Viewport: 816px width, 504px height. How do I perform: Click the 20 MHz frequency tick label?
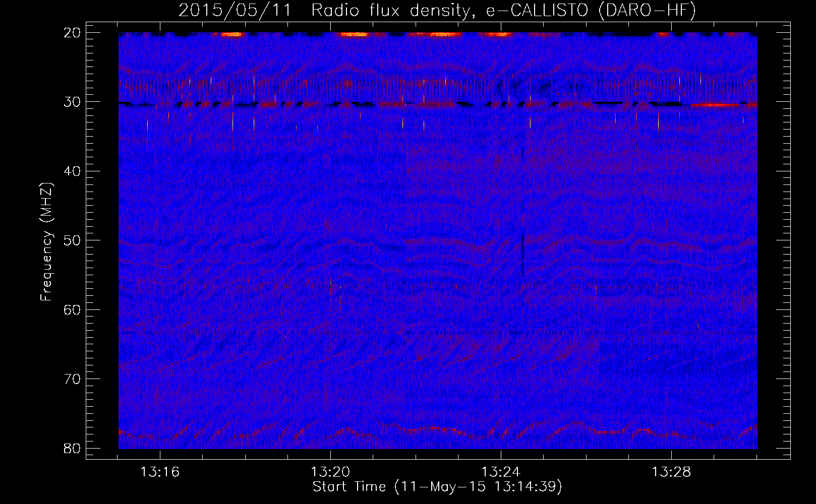(x=73, y=33)
